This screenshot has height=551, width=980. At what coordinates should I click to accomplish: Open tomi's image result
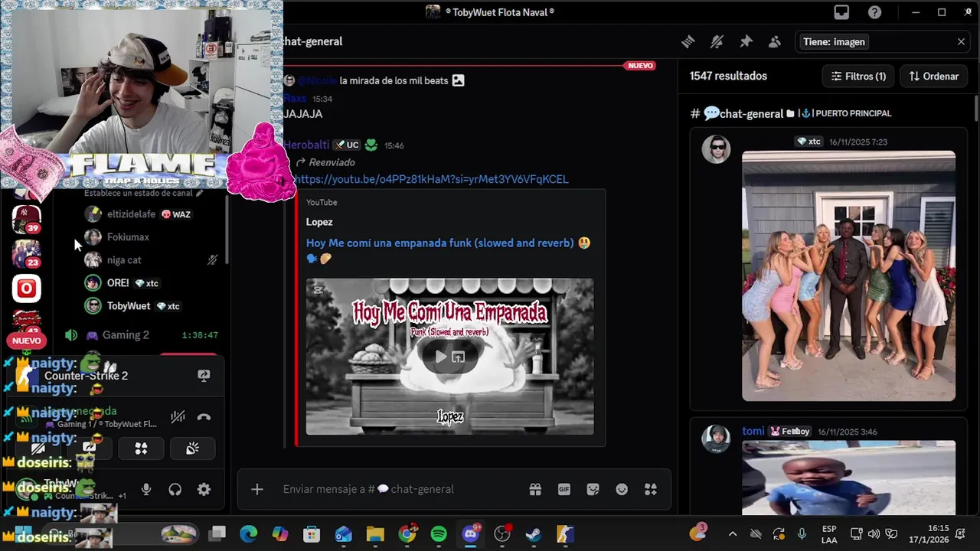point(848,478)
